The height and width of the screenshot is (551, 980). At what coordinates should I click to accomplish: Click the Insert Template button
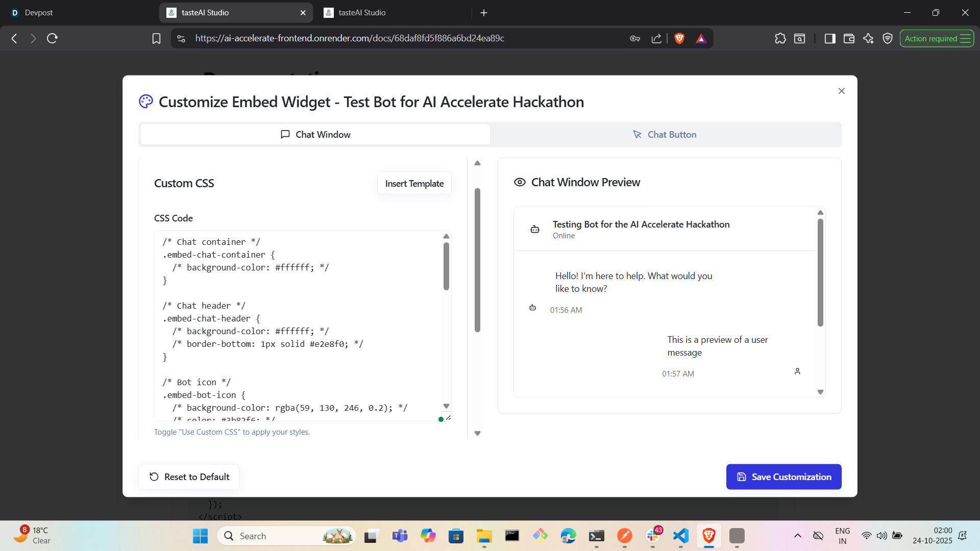coord(414,183)
